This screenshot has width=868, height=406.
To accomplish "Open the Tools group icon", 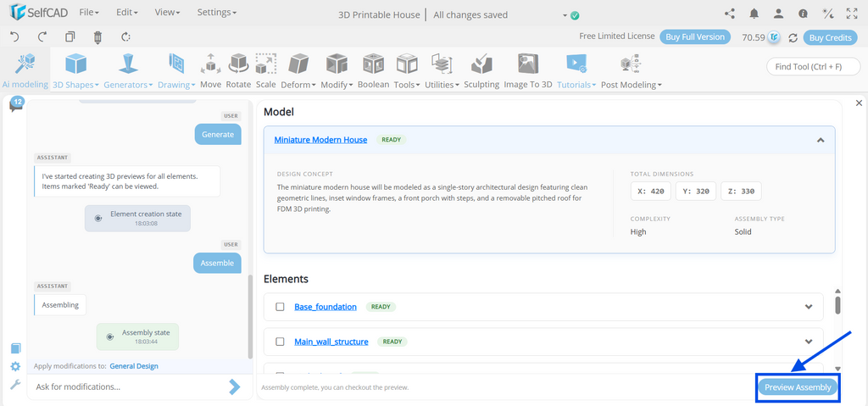I will pos(407,64).
